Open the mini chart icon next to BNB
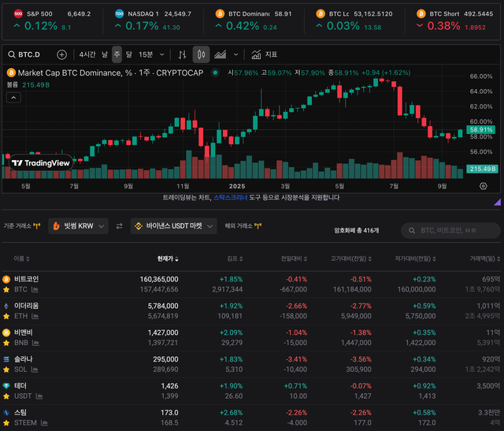Screen dimensions: 504x431 click(x=35, y=344)
